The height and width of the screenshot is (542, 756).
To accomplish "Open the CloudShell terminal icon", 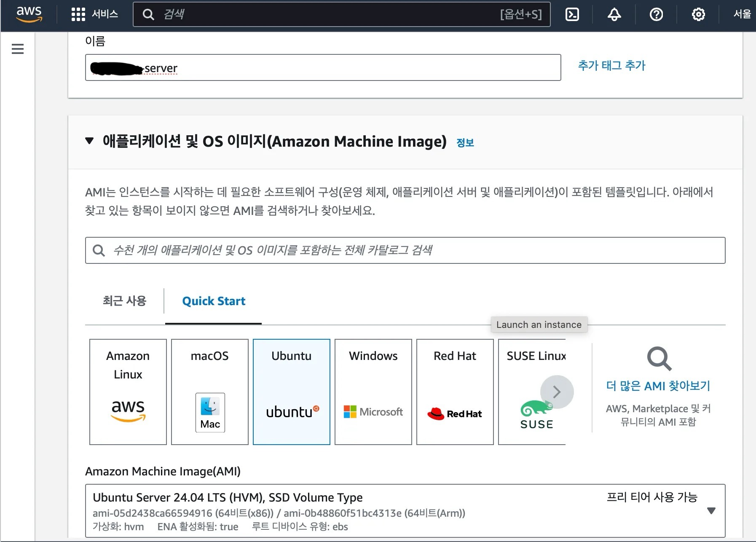I will 572,14.
